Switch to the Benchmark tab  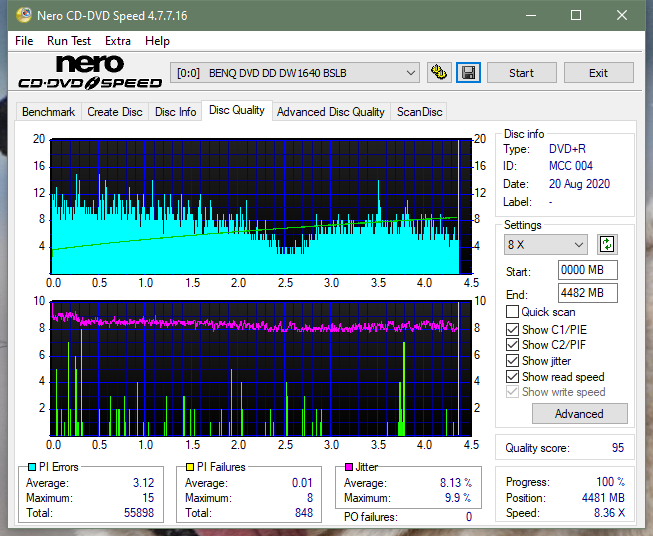point(49,112)
